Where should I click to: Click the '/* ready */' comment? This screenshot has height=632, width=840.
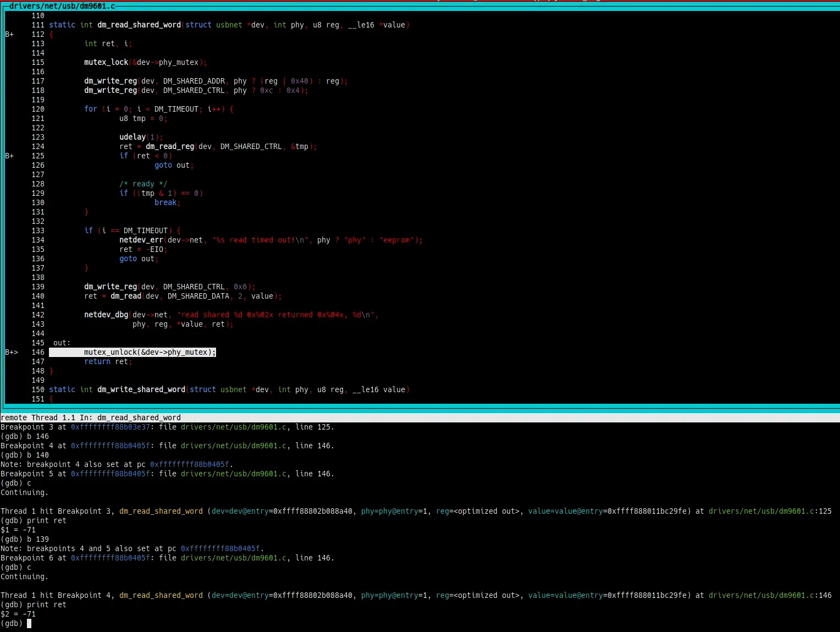(143, 184)
